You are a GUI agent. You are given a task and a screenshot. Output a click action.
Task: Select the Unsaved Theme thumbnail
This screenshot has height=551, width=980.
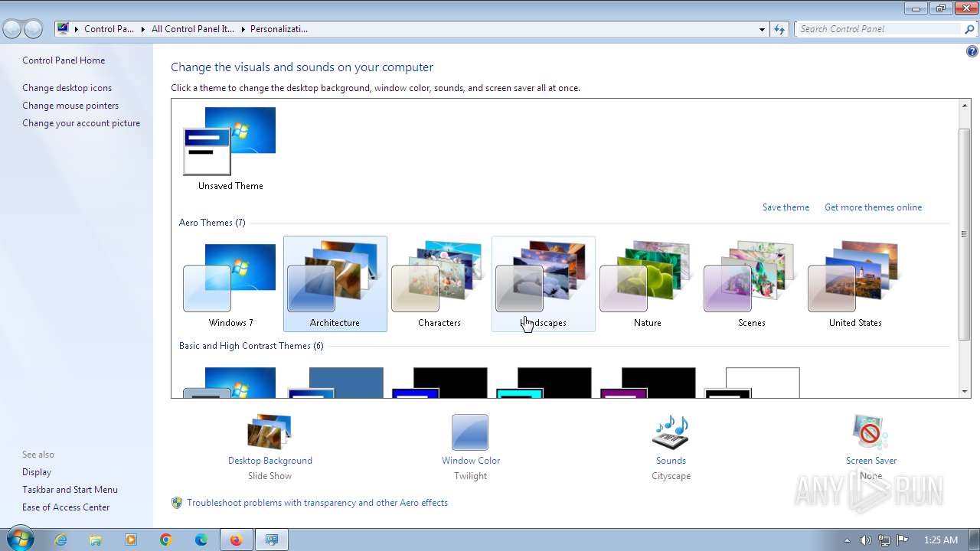pyautogui.click(x=230, y=148)
